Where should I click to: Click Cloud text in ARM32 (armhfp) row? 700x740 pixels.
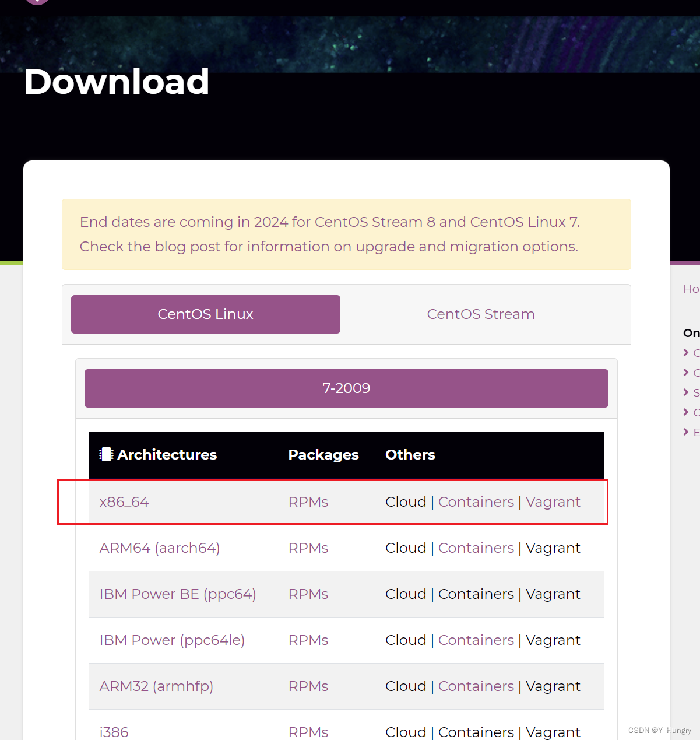(406, 686)
